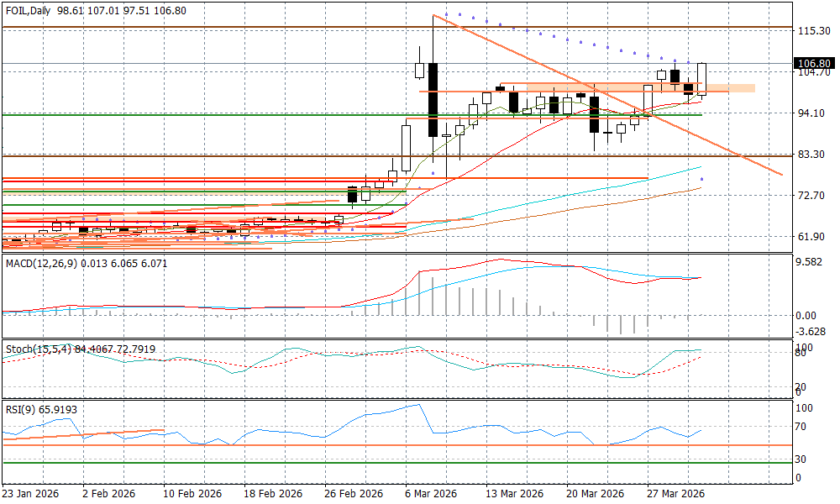This screenshot has height=504, width=840.
Task: Click the 83.30 price axis label
Action: point(813,155)
